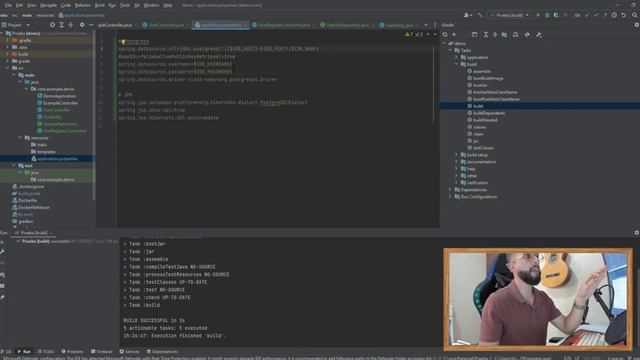Open the File menu

click(x=8, y=5)
